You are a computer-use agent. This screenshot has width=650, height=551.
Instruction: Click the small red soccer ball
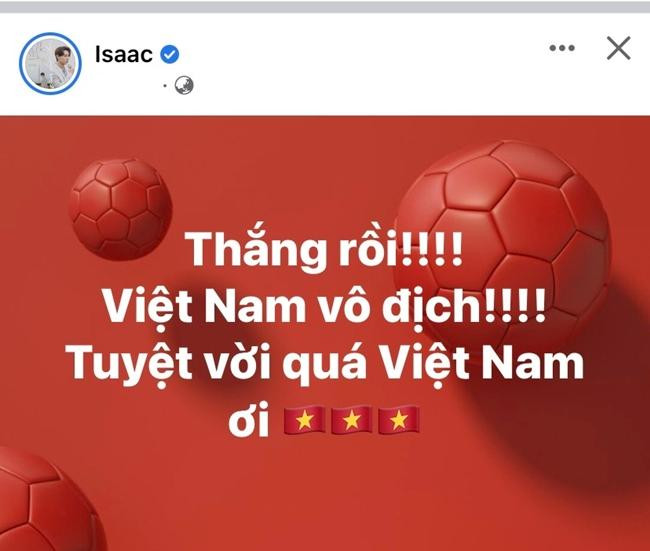pos(120,210)
